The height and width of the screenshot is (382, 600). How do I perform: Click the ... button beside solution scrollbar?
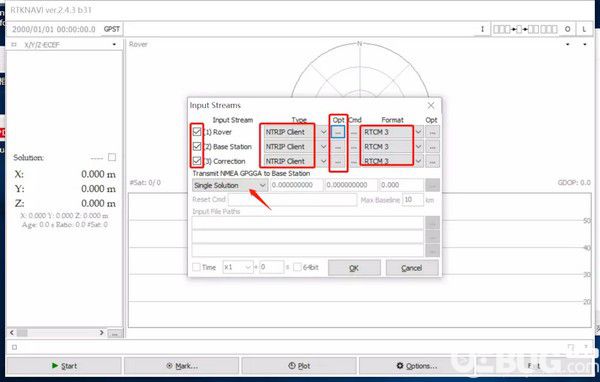(115, 333)
